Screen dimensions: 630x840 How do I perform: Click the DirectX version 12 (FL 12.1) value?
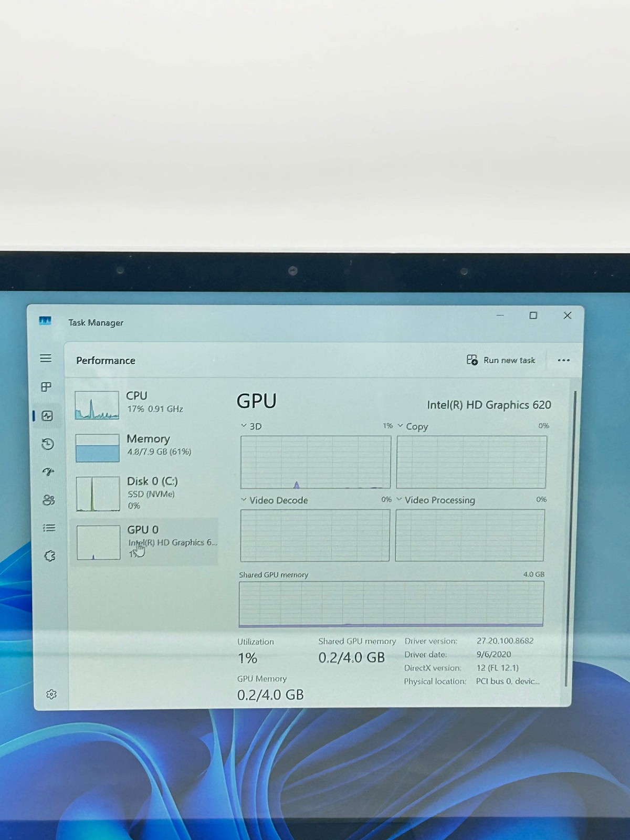pos(497,668)
